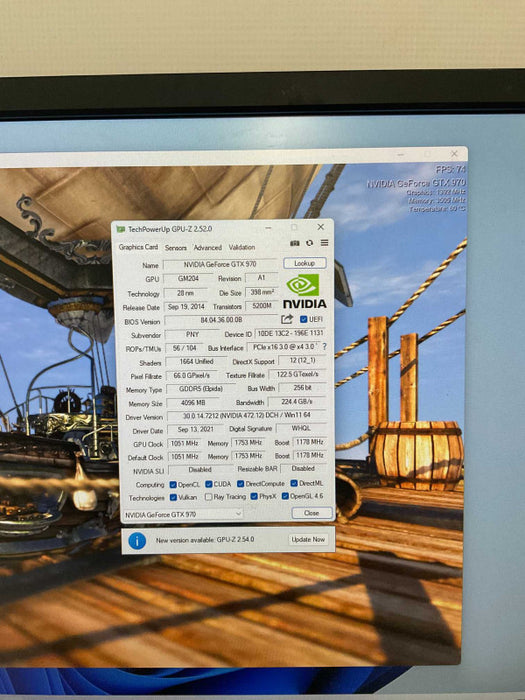The image size is (525, 700).
Task: Click the Bandwidth value 224.4 GB/s
Action: 297,402
